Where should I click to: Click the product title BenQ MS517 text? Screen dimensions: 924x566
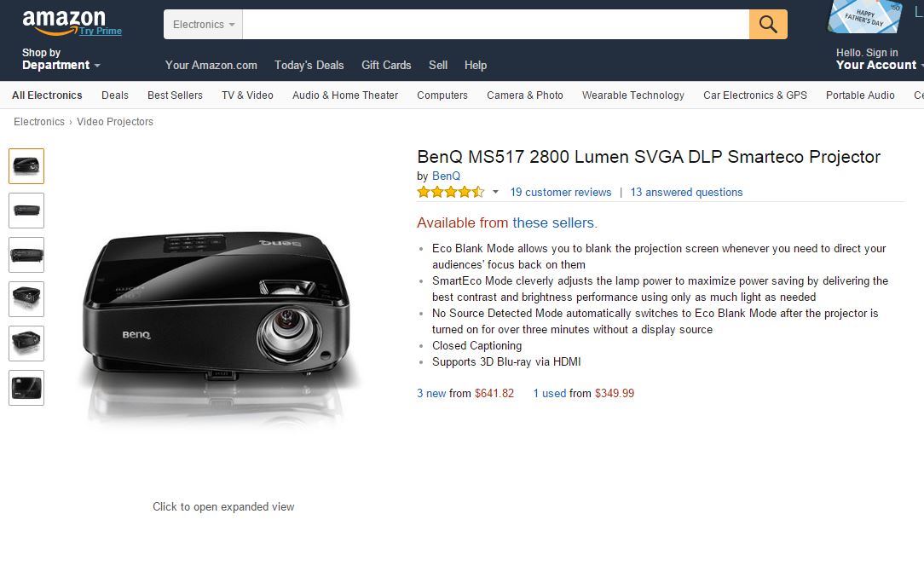648,157
